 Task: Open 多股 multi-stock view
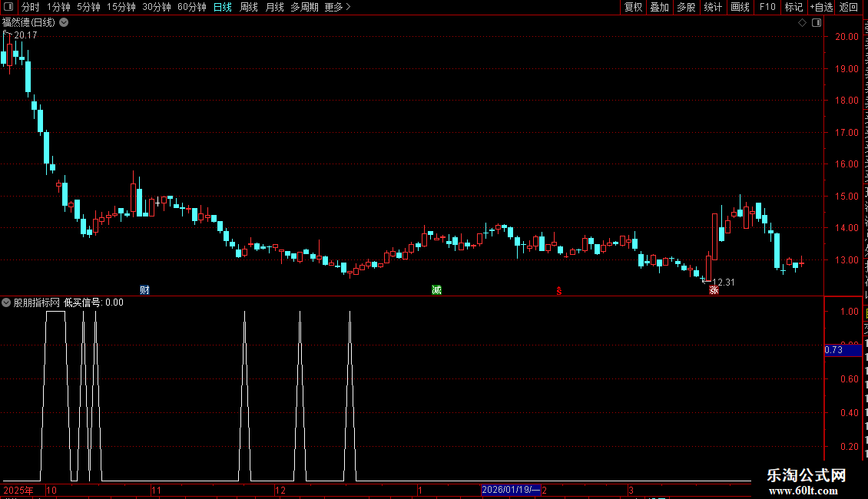click(x=686, y=7)
